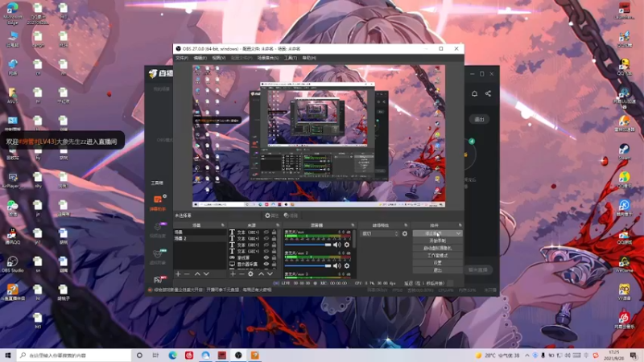Screen dimensions: 644x362
Task: Move scene up with arrow icon
Action: [197, 274]
